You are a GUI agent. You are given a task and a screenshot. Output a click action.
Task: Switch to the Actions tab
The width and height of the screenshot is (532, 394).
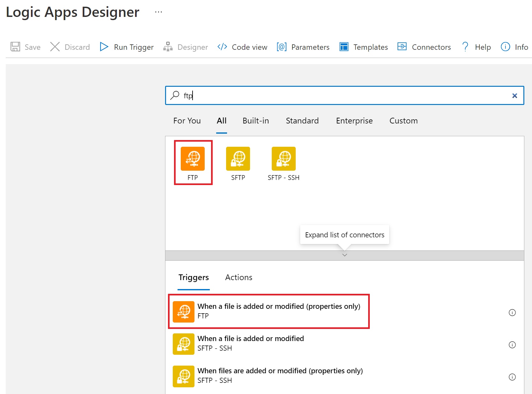tap(239, 278)
